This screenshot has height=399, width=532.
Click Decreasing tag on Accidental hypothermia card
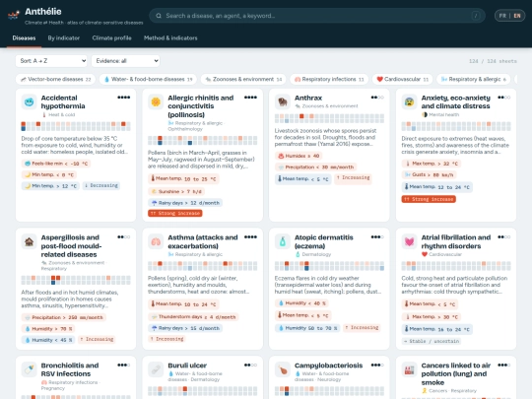(101, 185)
